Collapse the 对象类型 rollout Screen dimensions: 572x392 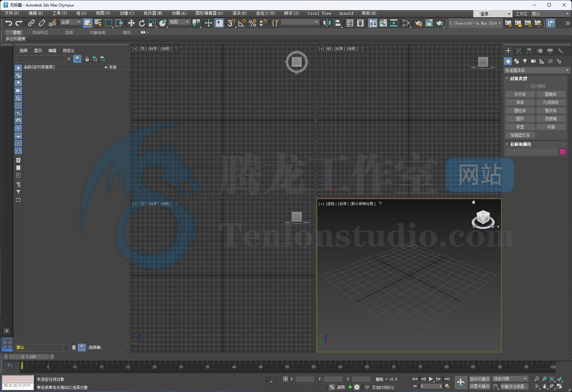pos(518,78)
